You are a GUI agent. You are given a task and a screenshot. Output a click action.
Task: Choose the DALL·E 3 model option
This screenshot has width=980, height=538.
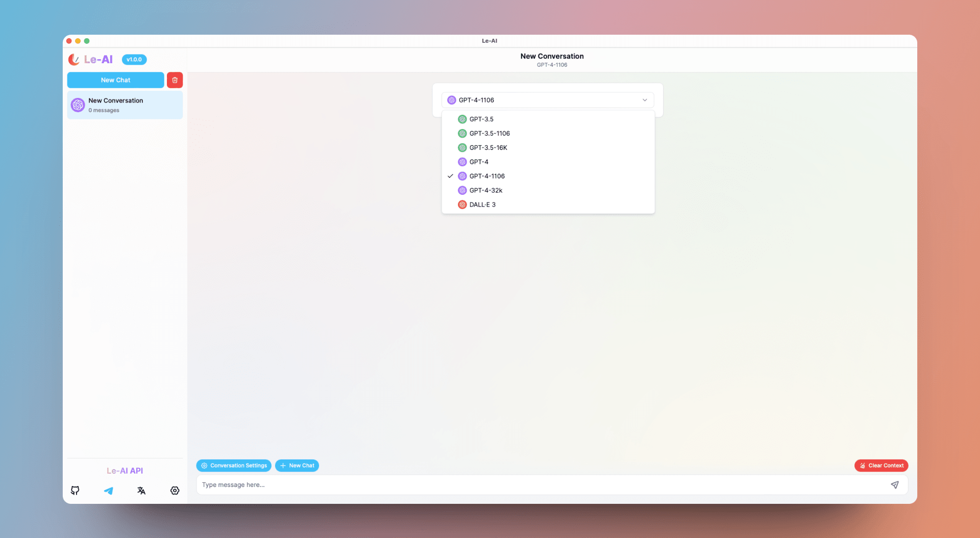tap(548, 205)
